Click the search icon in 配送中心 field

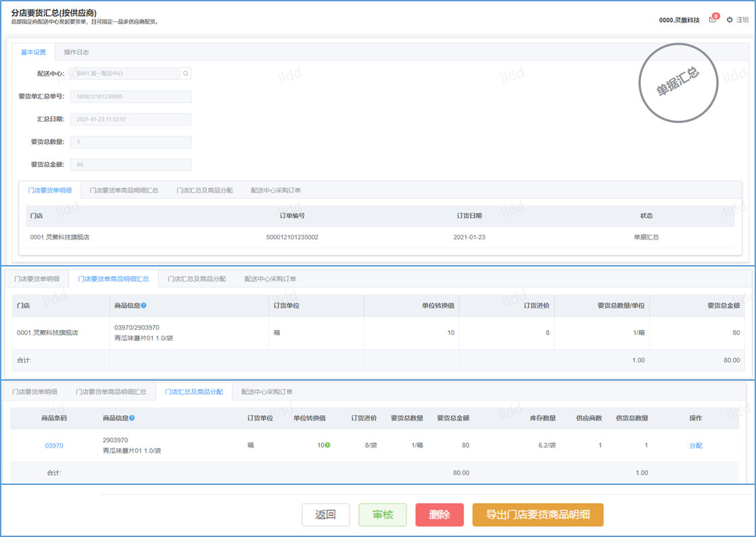186,73
